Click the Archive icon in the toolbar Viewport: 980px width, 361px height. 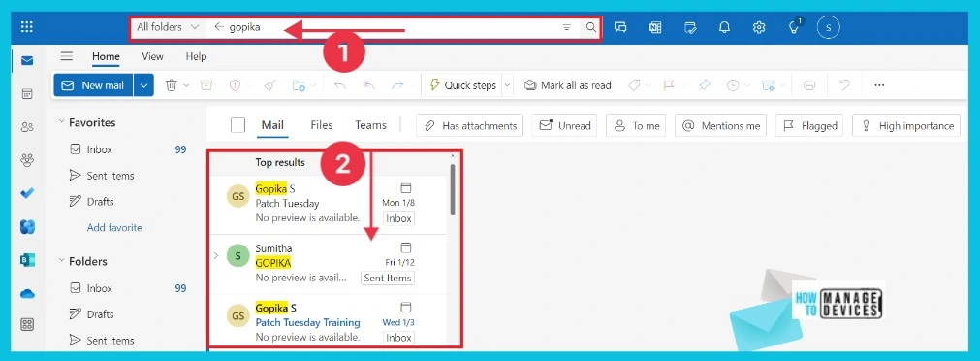[205, 85]
